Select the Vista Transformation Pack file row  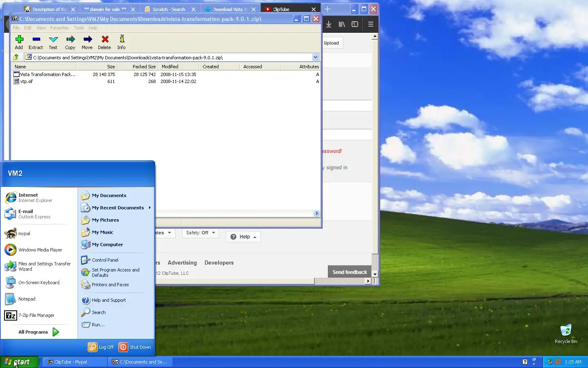click(x=166, y=74)
